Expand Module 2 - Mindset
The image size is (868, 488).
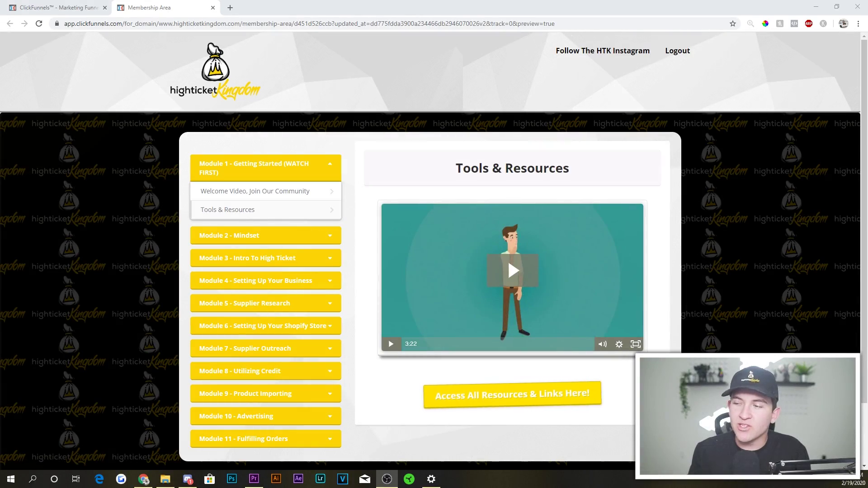[265, 235]
